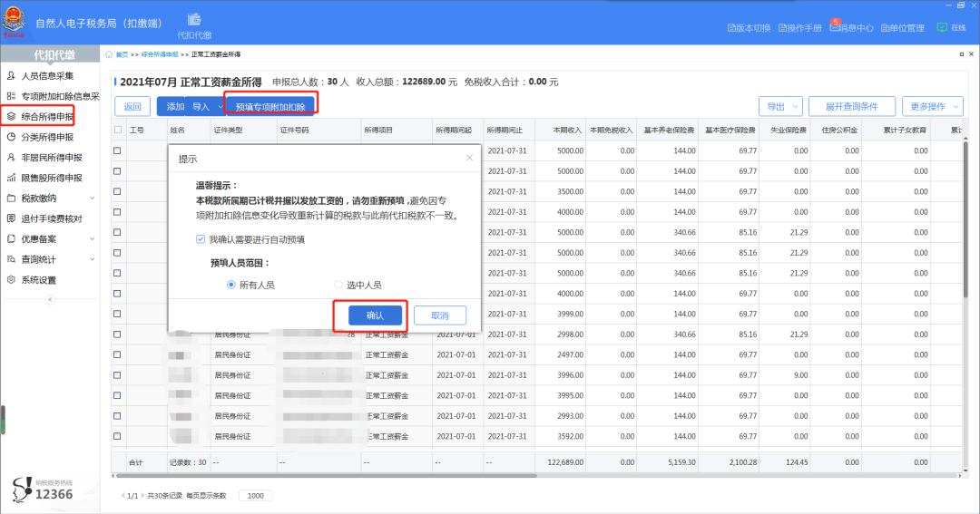Click the cell with 失业保险费 9.00
Viewport: 980px width, 514px height.
tap(784, 374)
